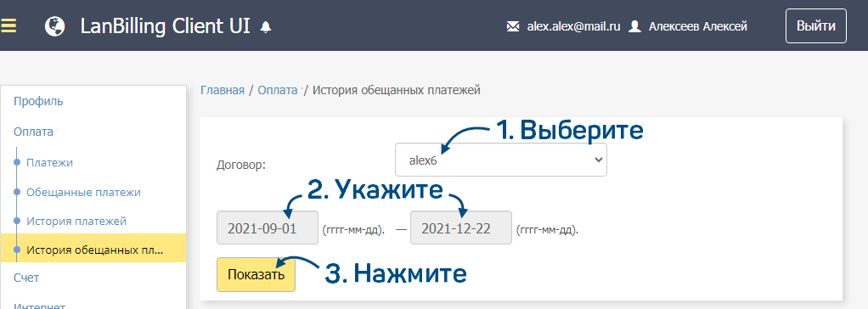Image resolution: width=868 pixels, height=309 pixels.
Task: Click the globe logo icon
Action: (x=55, y=26)
